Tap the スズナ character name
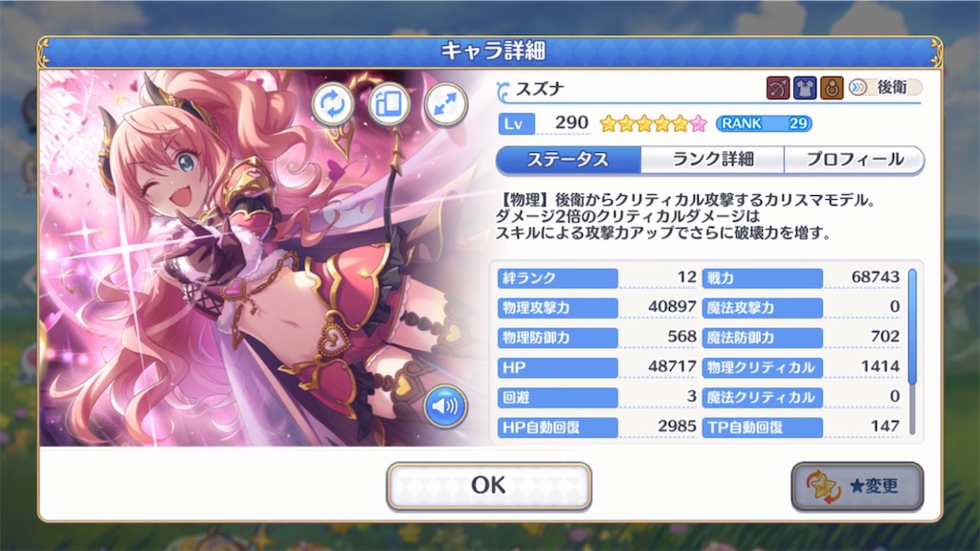This screenshot has width=980, height=551. click(x=540, y=89)
